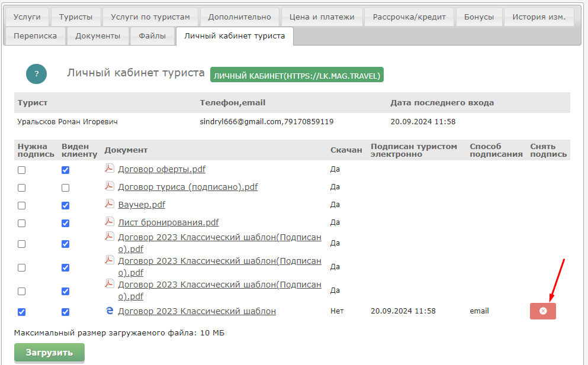The image size is (588, 365).
Task: Select the Цена и платежи tab
Action: (322, 17)
